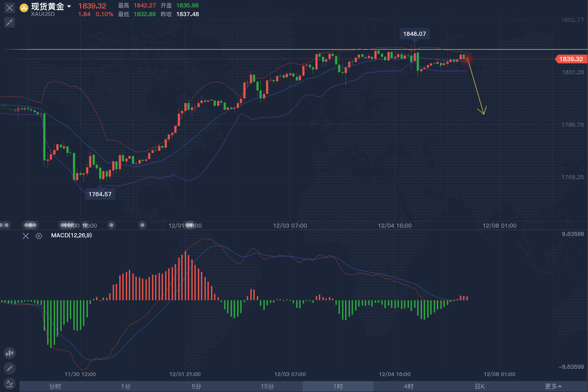
Task: Click the gold XAUUSD symbol logo
Action: pyautogui.click(x=24, y=8)
